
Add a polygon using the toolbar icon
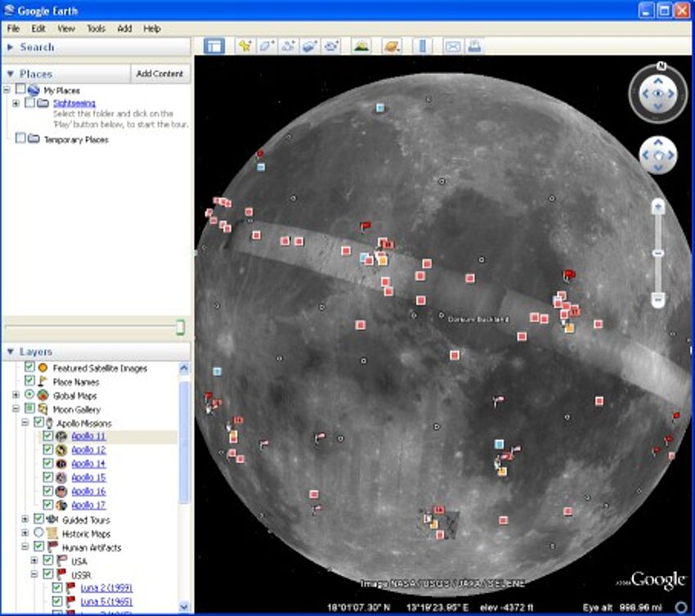(267, 46)
